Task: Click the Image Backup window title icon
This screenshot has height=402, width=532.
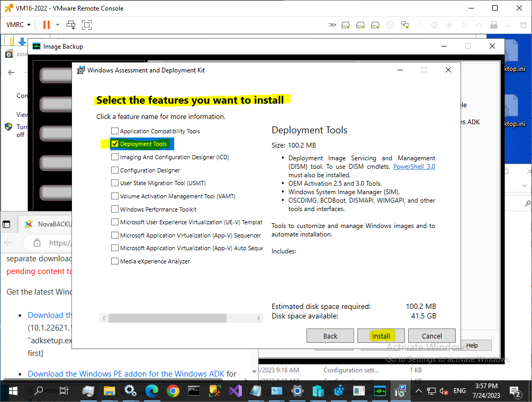Action: click(x=37, y=47)
